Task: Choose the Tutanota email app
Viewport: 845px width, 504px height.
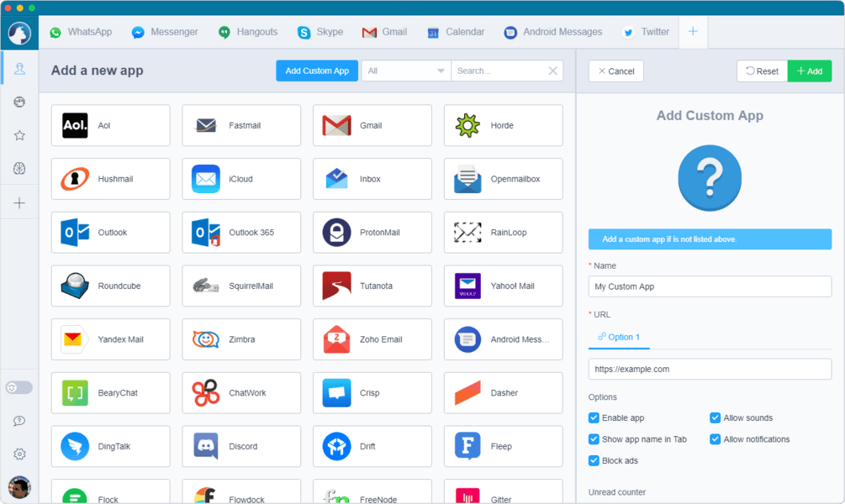Action: (x=372, y=286)
